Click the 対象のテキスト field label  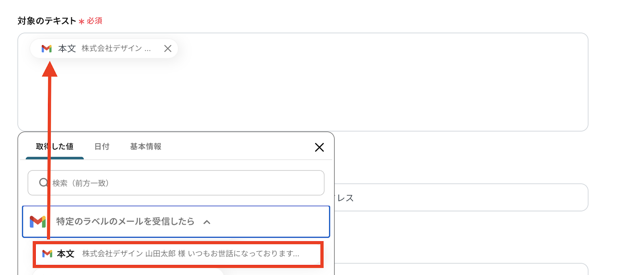(x=47, y=21)
